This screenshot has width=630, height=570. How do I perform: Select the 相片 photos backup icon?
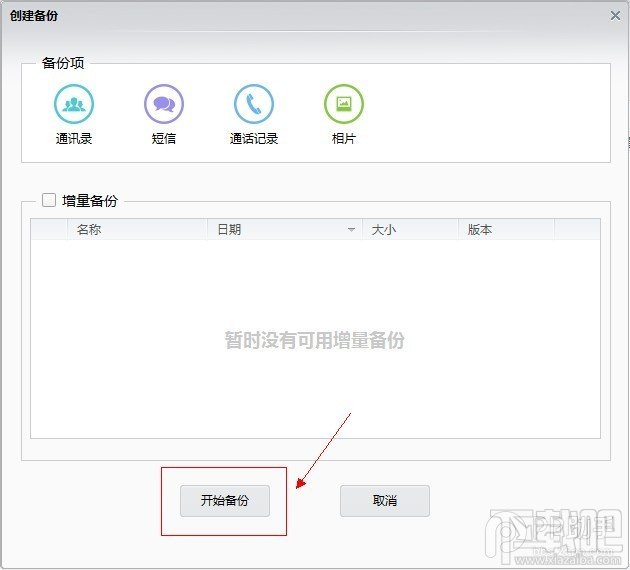coord(344,104)
